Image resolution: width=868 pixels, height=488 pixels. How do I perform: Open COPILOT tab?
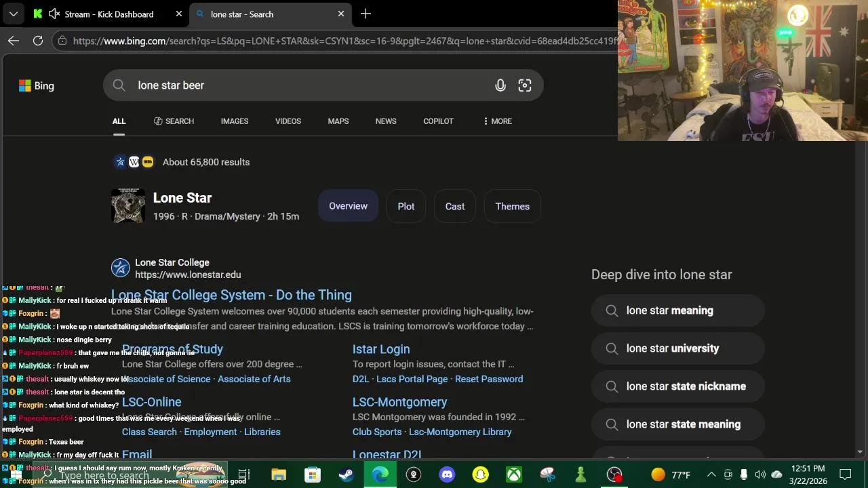[438, 121]
